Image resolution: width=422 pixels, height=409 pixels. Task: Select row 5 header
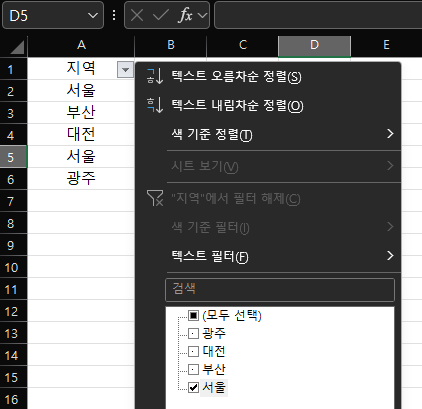click(x=13, y=157)
